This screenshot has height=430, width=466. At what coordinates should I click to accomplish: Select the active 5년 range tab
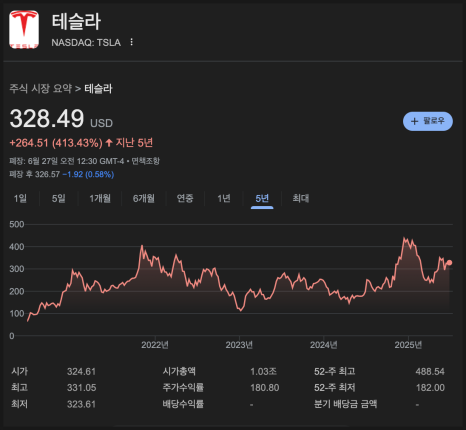262,199
